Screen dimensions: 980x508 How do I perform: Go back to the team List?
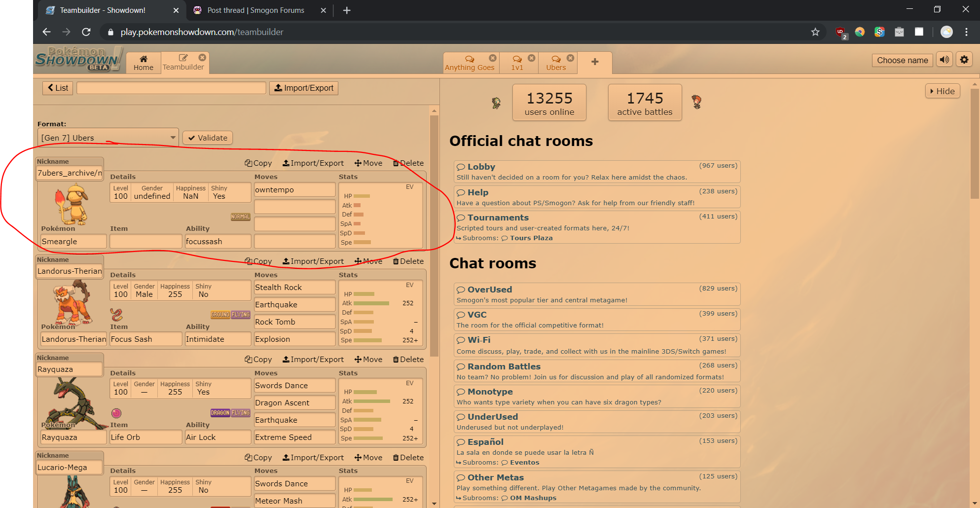point(58,88)
